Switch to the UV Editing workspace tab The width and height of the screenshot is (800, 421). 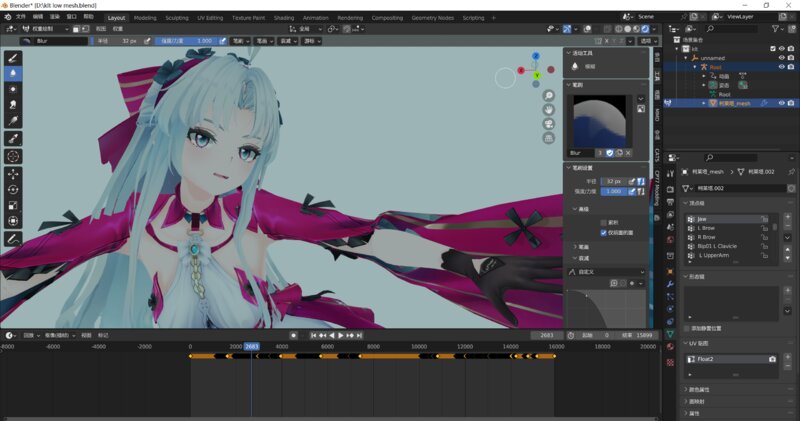pyautogui.click(x=210, y=18)
